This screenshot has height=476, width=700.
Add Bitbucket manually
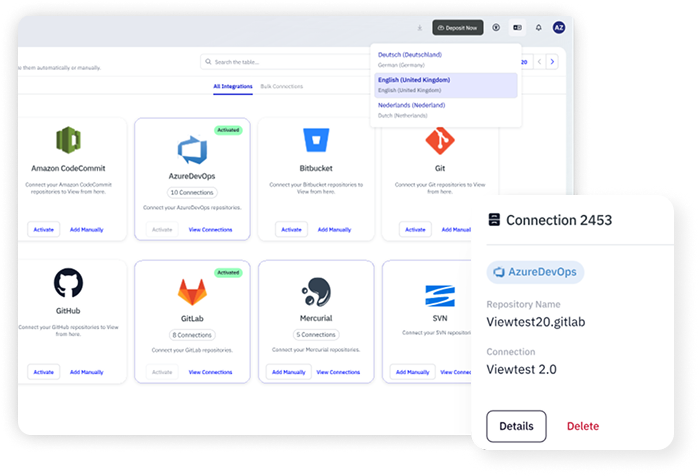click(x=334, y=230)
